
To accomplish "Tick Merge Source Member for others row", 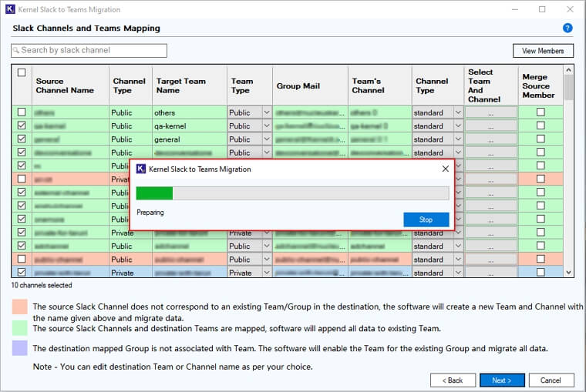I will 541,112.
